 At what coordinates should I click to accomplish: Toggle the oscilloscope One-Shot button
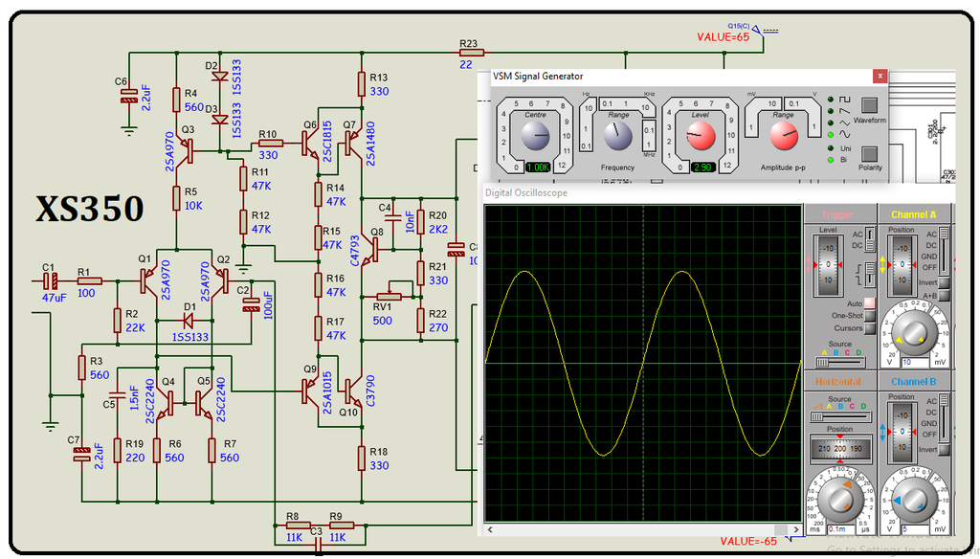[x=869, y=315]
